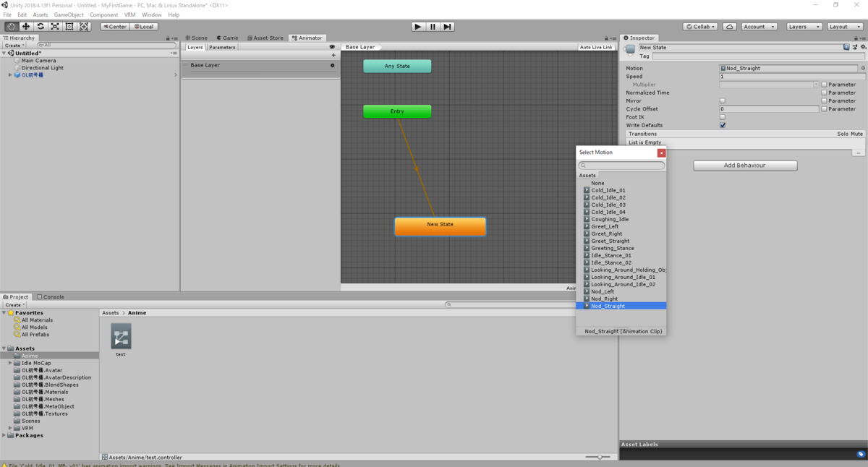This screenshot has height=467, width=868.
Task: Open the Account dropdown
Action: (x=759, y=27)
